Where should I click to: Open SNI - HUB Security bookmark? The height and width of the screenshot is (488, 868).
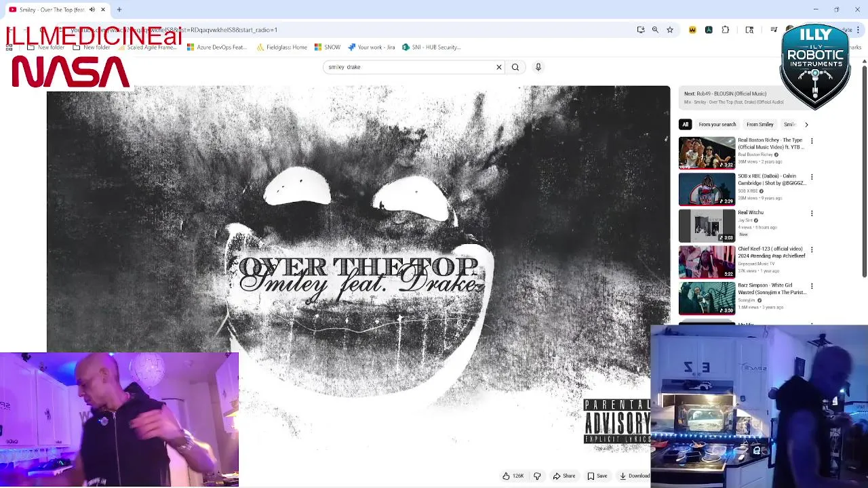[431, 47]
